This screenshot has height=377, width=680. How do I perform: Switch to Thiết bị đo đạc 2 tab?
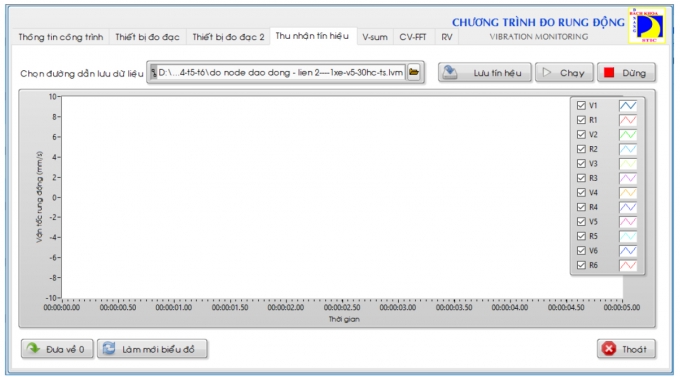pyautogui.click(x=228, y=37)
